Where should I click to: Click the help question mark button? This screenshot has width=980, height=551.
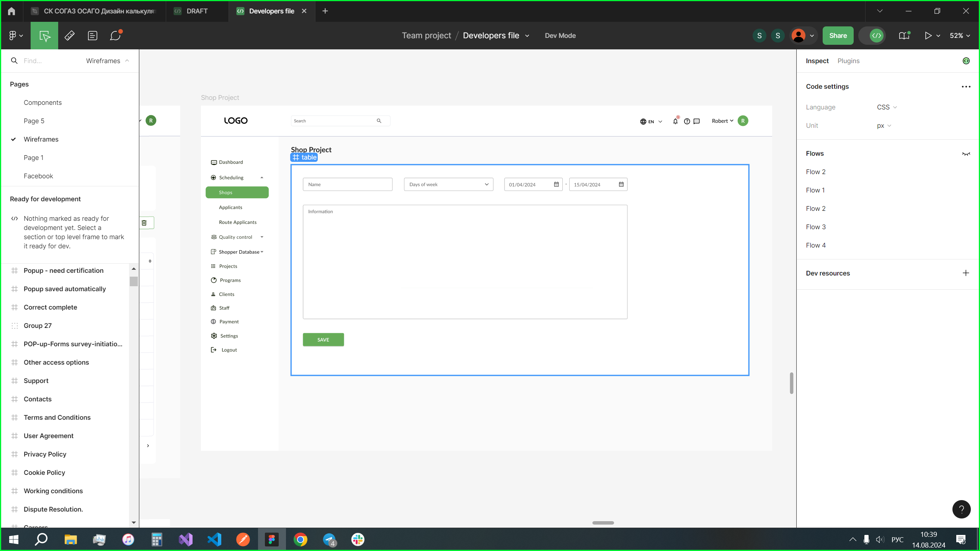tap(961, 509)
